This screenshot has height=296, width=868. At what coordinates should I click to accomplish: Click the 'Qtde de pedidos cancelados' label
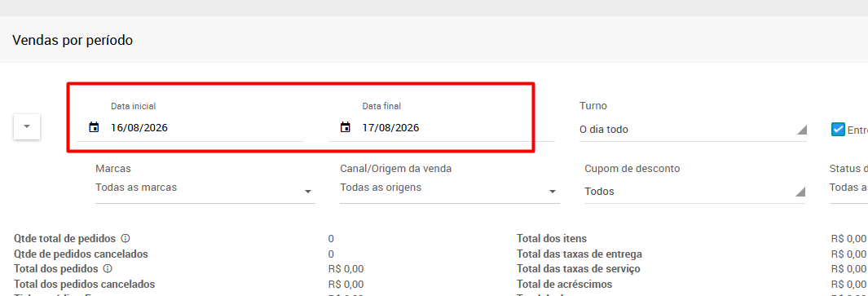(x=81, y=254)
